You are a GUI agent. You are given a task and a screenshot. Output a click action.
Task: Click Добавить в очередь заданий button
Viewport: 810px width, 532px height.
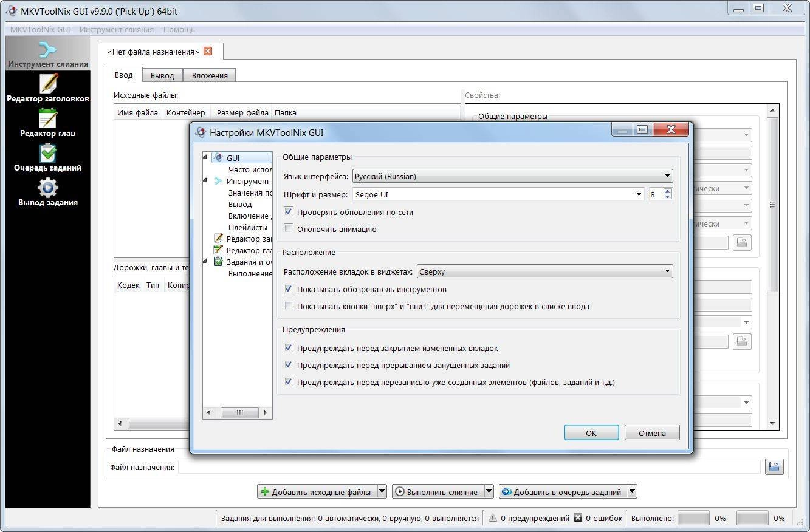563,492
